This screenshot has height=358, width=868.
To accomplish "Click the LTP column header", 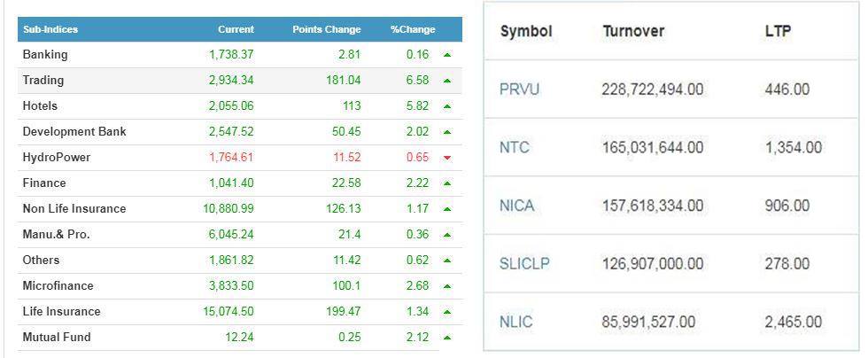I will [779, 31].
